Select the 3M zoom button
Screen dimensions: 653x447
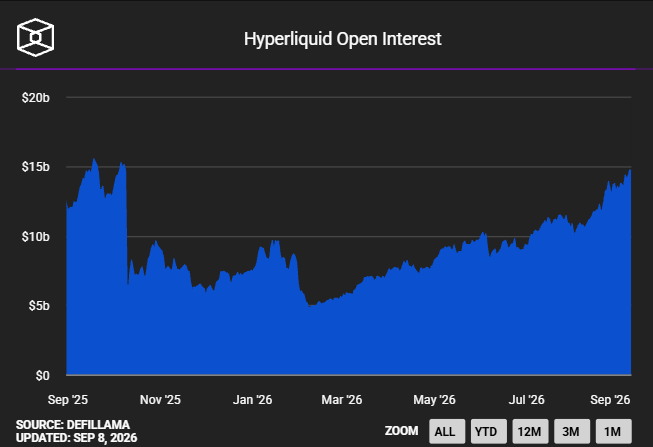coord(572,431)
